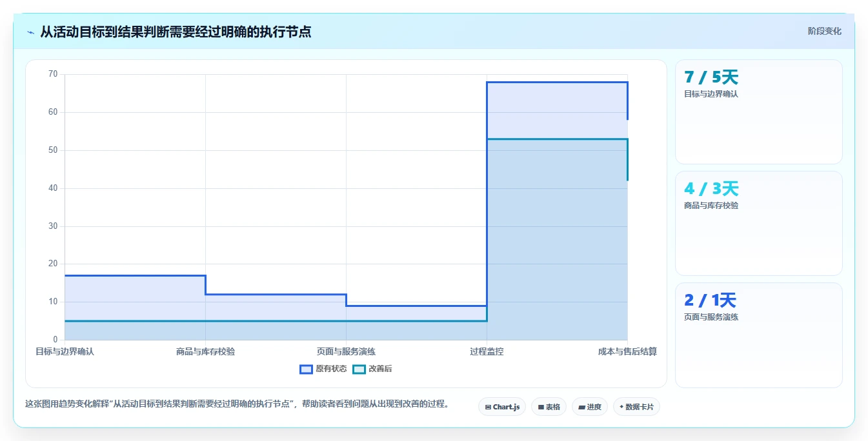This screenshot has height=441, width=868.
Task: Click the y-axis value 40
Action: (x=53, y=188)
